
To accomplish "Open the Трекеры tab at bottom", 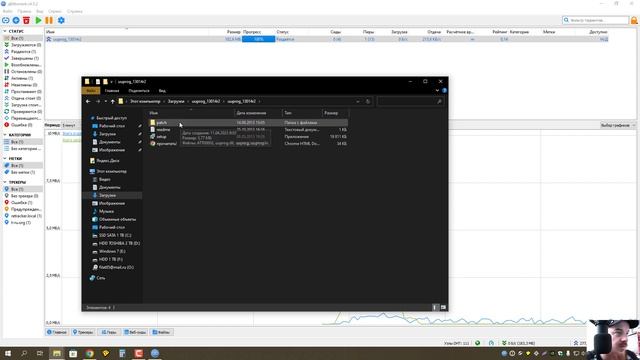I will tap(83, 332).
